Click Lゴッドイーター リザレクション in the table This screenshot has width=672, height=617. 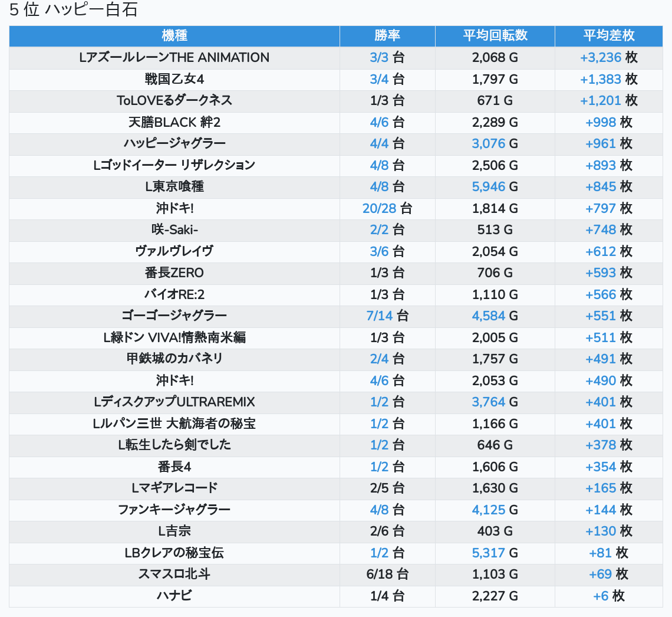[174, 166]
